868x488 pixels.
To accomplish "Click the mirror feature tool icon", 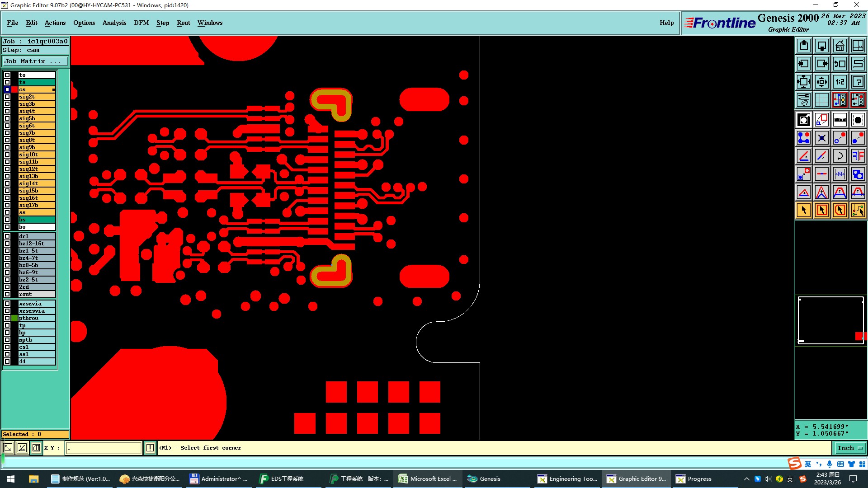I will (x=858, y=156).
